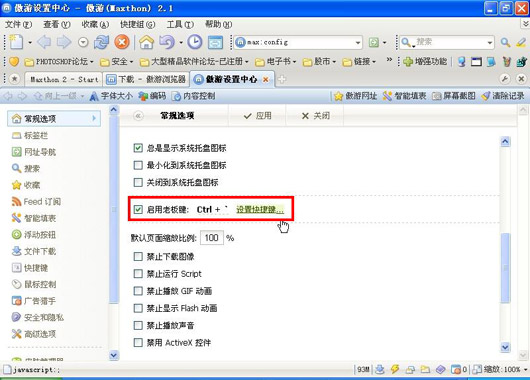Open the PHOTOSHOP论坛 bookmark folder

click(59, 62)
